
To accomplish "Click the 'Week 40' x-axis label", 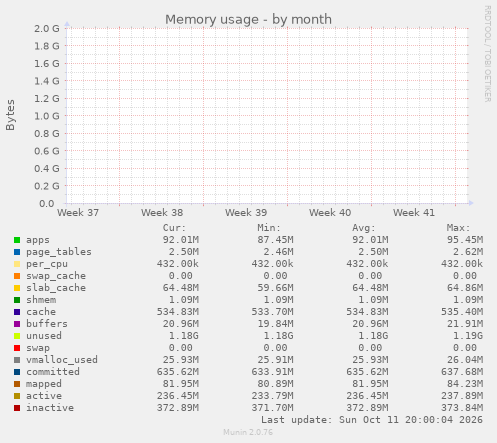I will [x=330, y=213].
